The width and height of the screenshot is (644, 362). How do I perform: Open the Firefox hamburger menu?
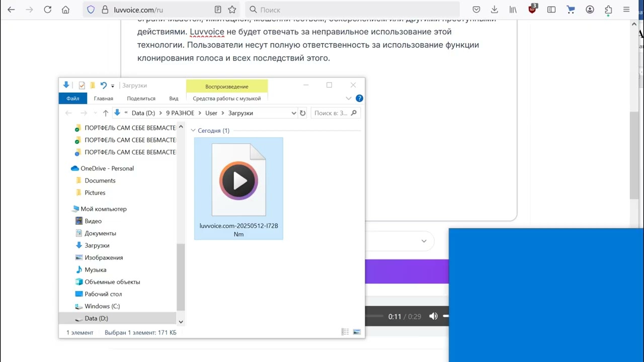(x=626, y=10)
